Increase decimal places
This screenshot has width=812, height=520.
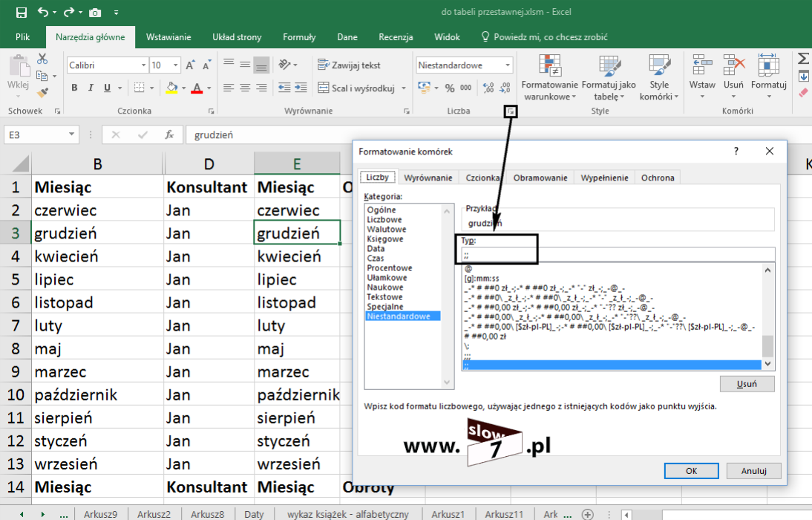coord(488,88)
